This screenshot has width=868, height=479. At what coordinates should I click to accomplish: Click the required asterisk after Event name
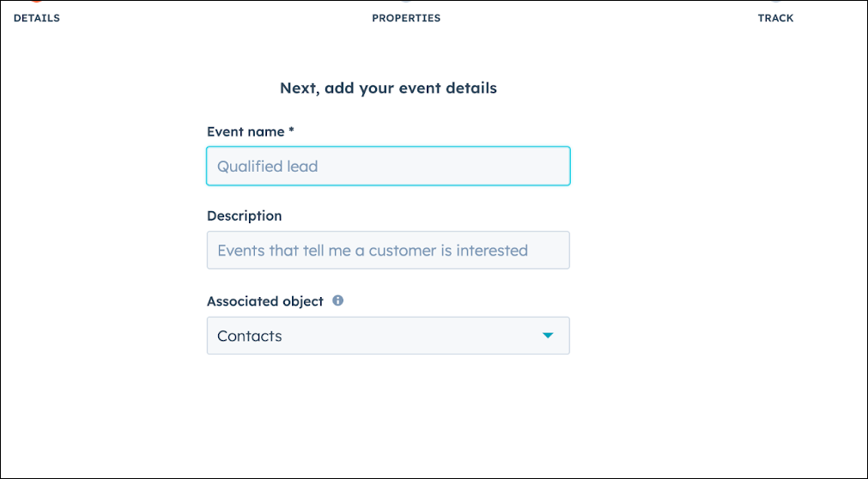coord(291,131)
